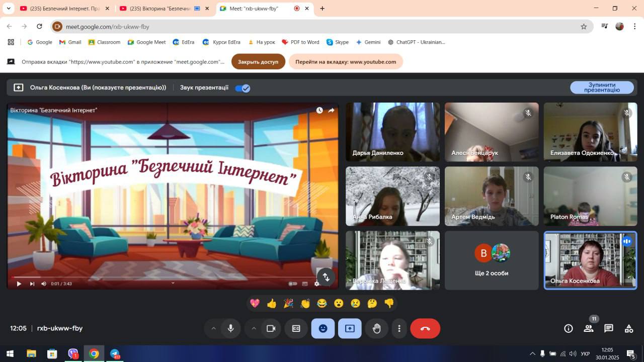Select Ольга Косенкова's video tile

tap(590, 260)
